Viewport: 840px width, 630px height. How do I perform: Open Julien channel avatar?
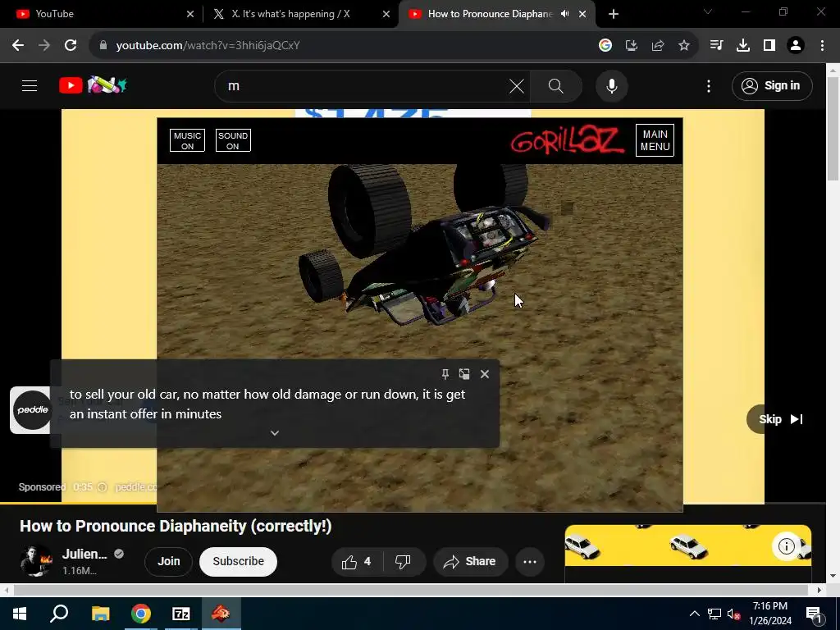click(x=36, y=561)
